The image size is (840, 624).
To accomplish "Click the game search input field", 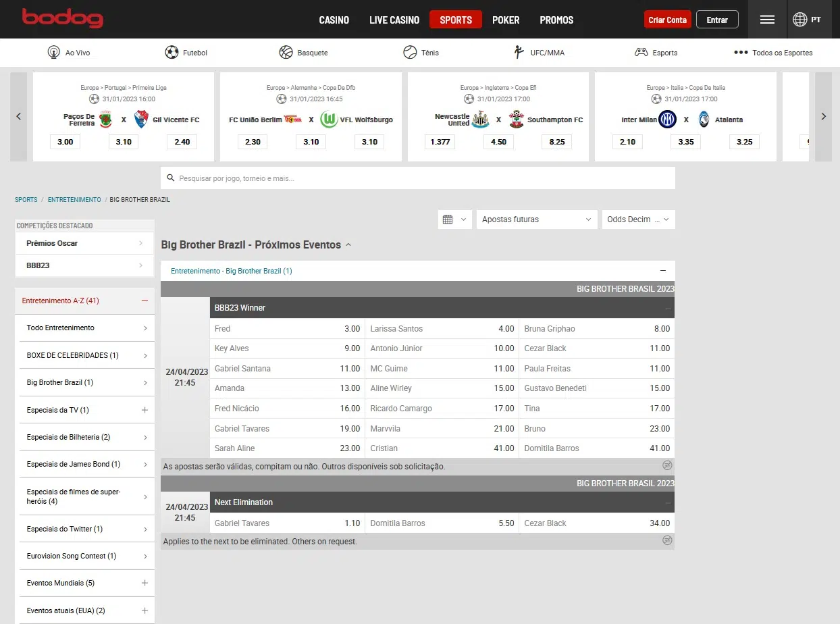I will pos(419,178).
